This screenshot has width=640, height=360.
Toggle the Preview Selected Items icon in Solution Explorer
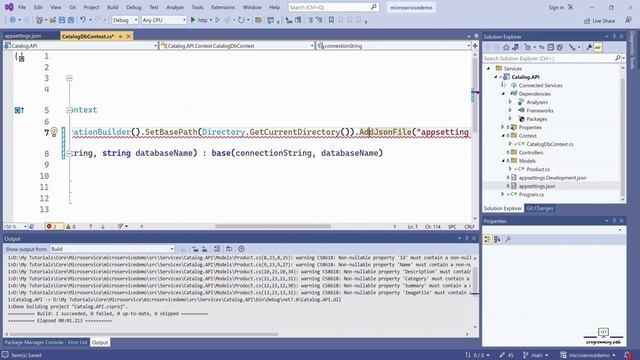pyautogui.click(x=598, y=47)
